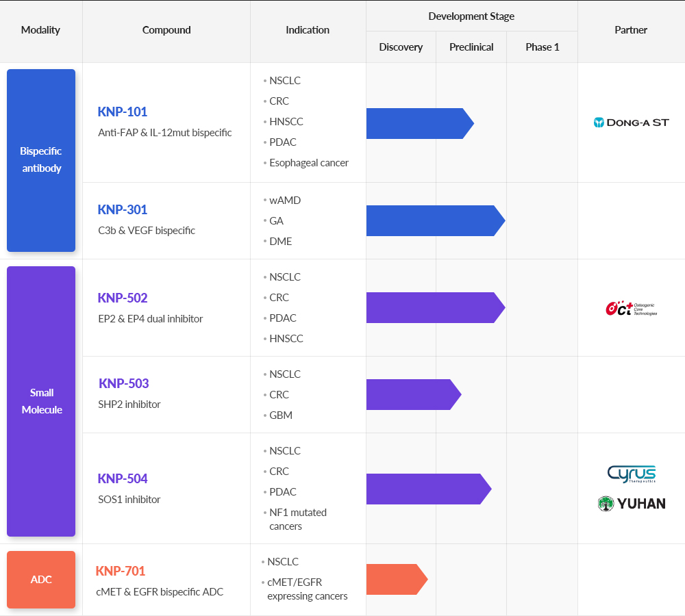Click the Yuhan partner logo

[x=631, y=504]
